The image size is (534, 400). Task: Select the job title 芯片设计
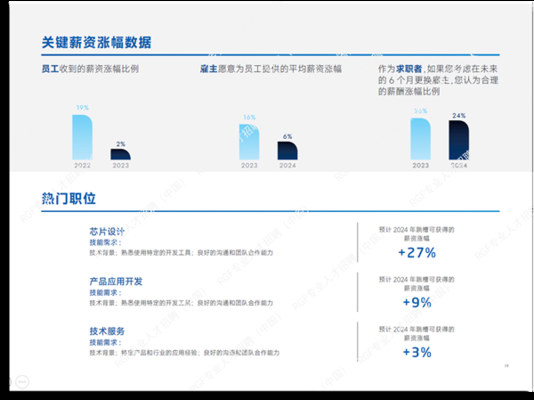tap(107, 232)
